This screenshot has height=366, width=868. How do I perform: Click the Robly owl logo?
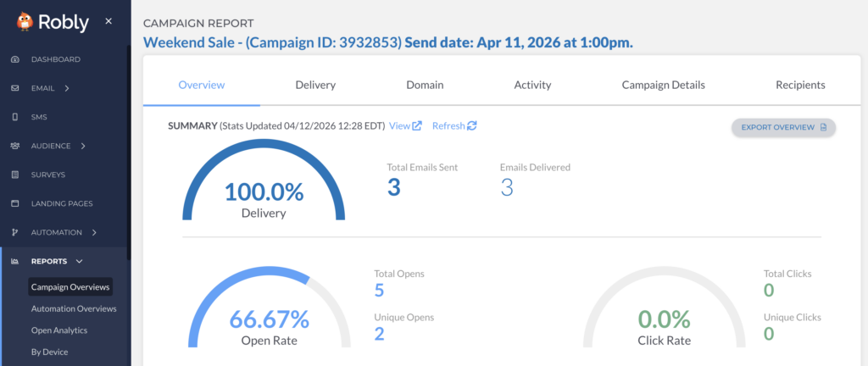coord(26,22)
